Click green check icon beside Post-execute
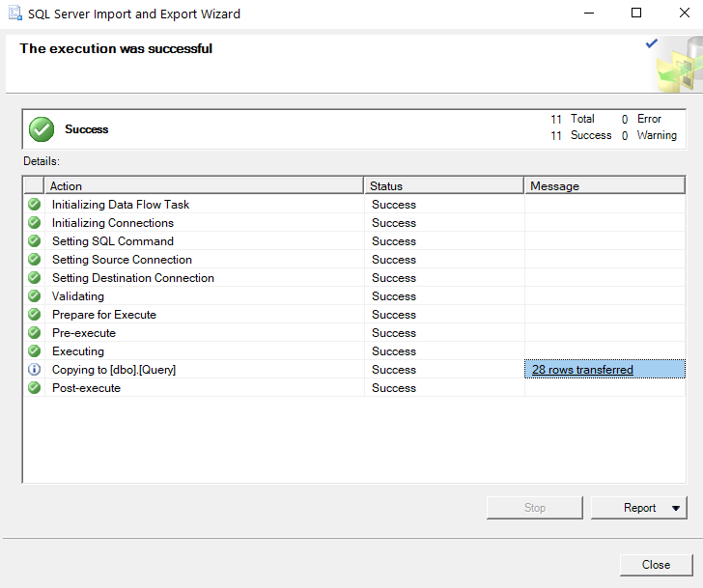The image size is (703, 588). pyautogui.click(x=34, y=388)
